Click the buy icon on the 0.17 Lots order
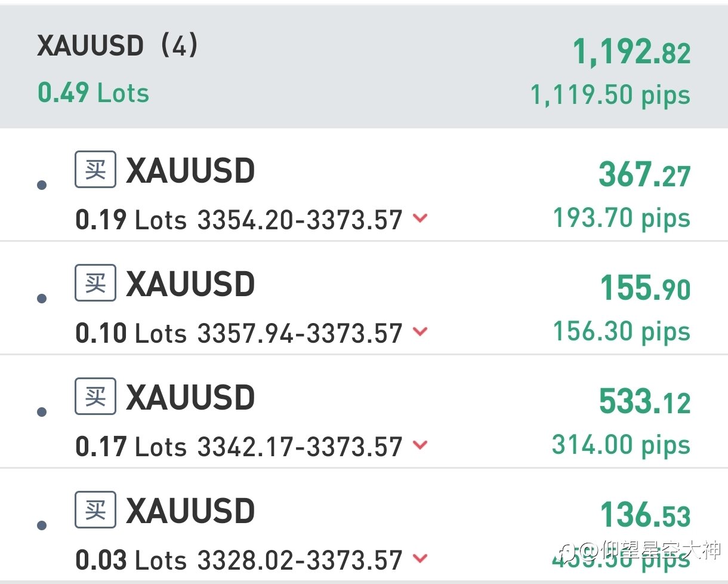The image size is (728, 584). pos(95,396)
